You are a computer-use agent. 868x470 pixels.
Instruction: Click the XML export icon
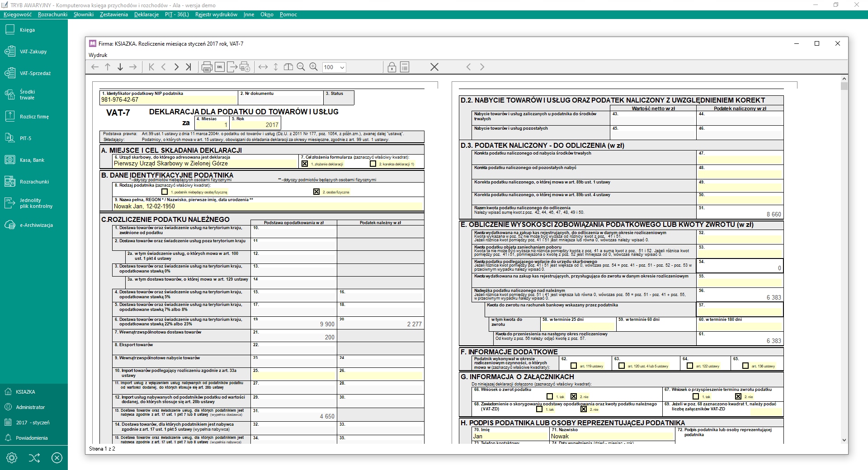tap(220, 67)
